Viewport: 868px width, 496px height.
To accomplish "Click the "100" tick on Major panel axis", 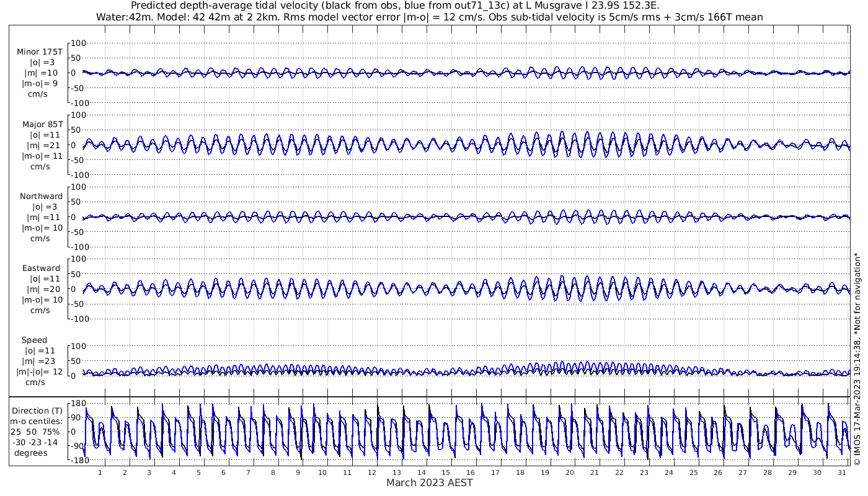I will coord(79,115).
